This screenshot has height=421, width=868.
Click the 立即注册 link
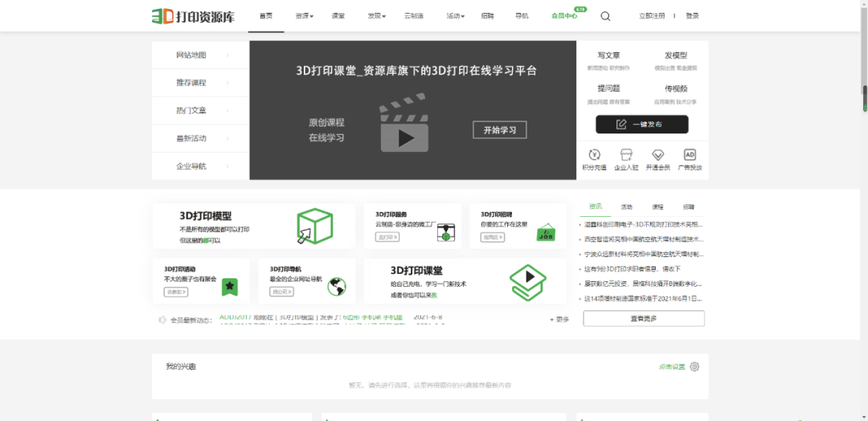click(x=652, y=16)
